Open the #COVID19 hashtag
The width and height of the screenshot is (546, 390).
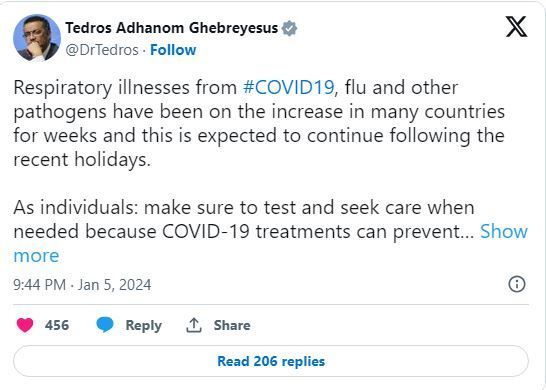(x=289, y=87)
